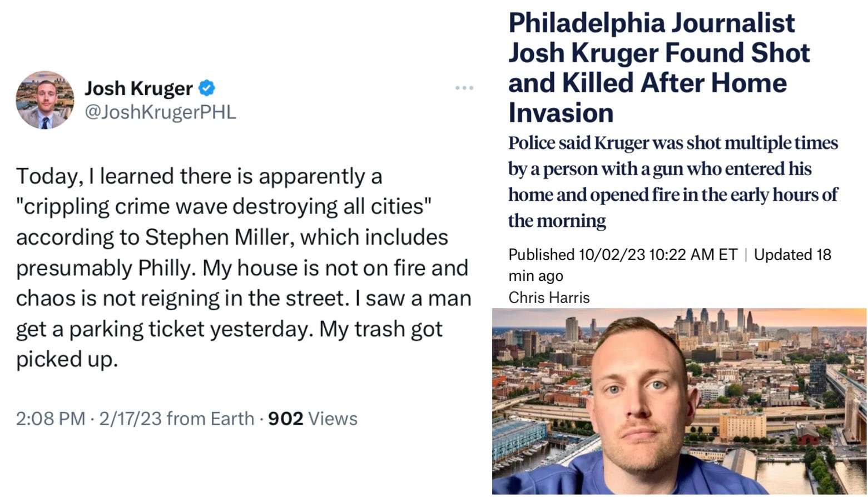Click the @JoshKrugerPHL handle
The image size is (868, 497).
tap(160, 112)
